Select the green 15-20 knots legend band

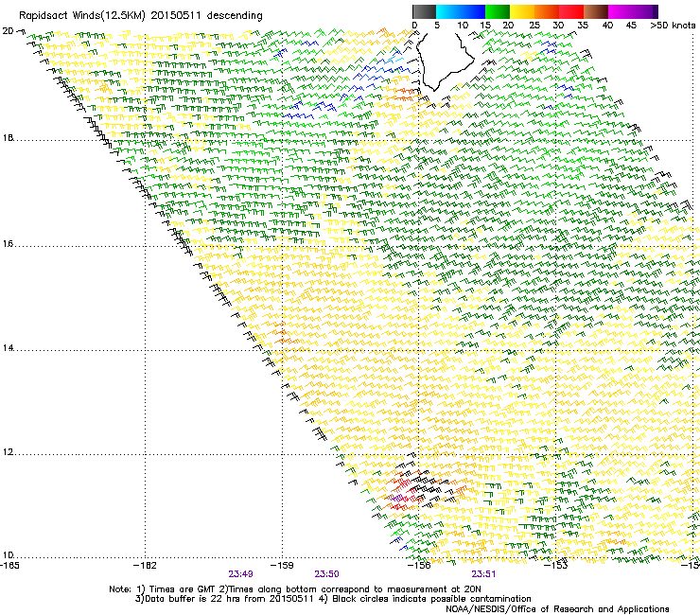click(x=498, y=11)
